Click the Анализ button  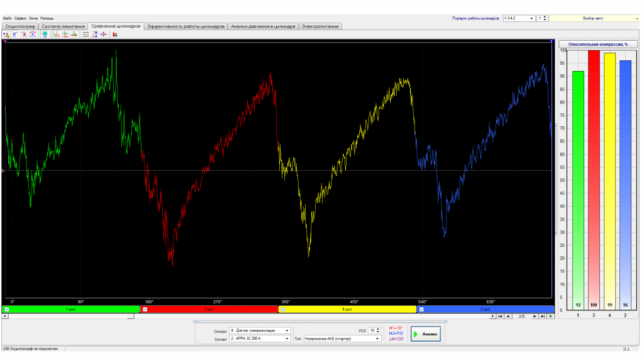426,334
